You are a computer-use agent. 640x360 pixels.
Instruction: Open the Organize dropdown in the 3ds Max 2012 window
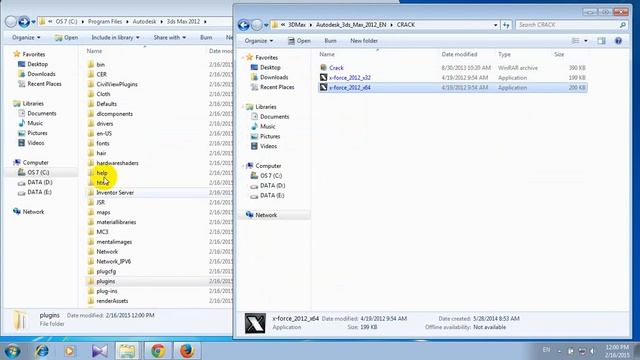coord(26,38)
